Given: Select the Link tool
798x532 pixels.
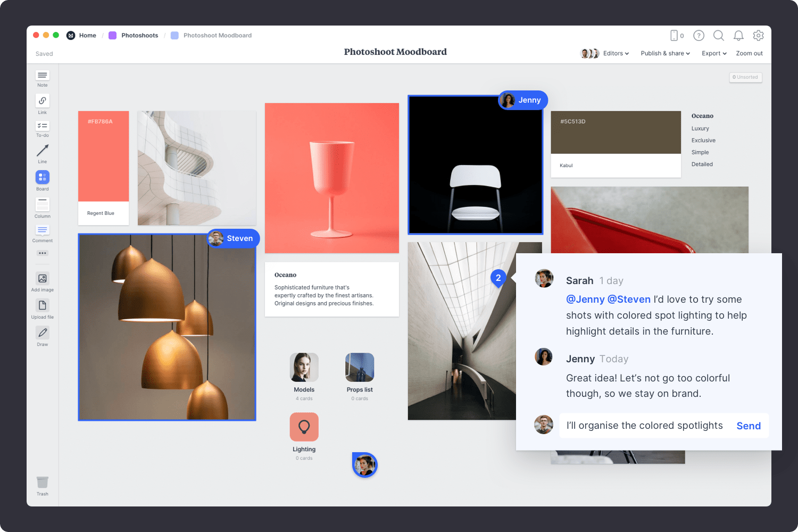Looking at the screenshot, I should [43, 101].
